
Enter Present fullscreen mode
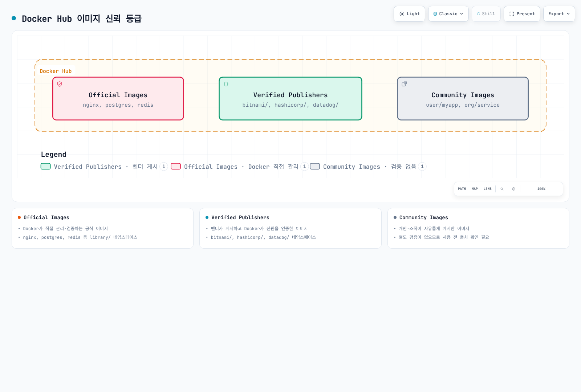(522, 14)
